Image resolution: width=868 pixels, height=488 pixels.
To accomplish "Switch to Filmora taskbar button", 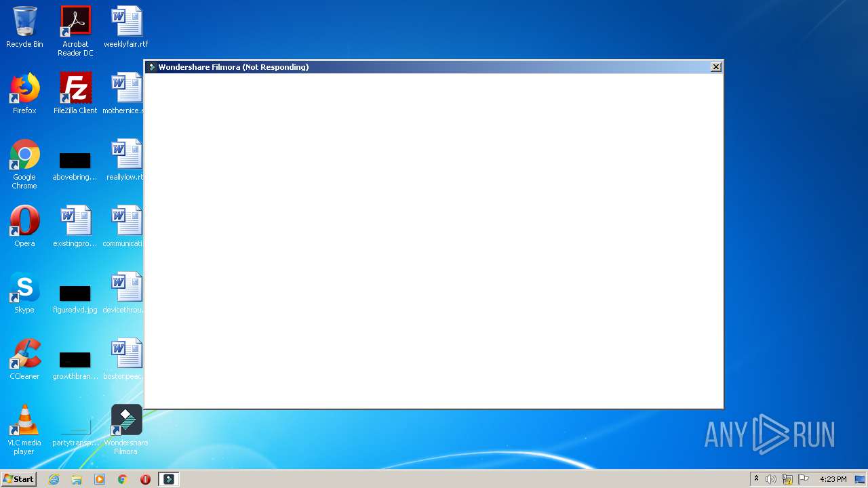I will click(x=168, y=479).
